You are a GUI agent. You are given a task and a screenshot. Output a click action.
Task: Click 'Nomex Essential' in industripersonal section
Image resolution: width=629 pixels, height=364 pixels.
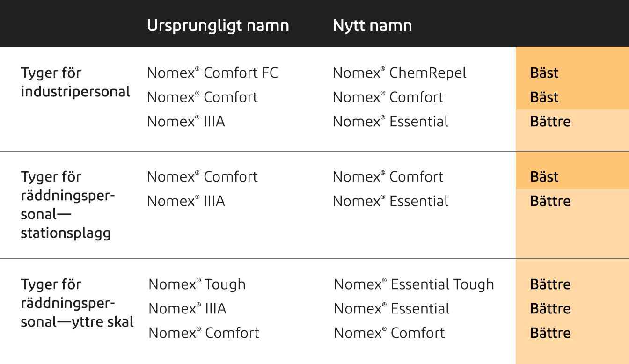(x=390, y=122)
